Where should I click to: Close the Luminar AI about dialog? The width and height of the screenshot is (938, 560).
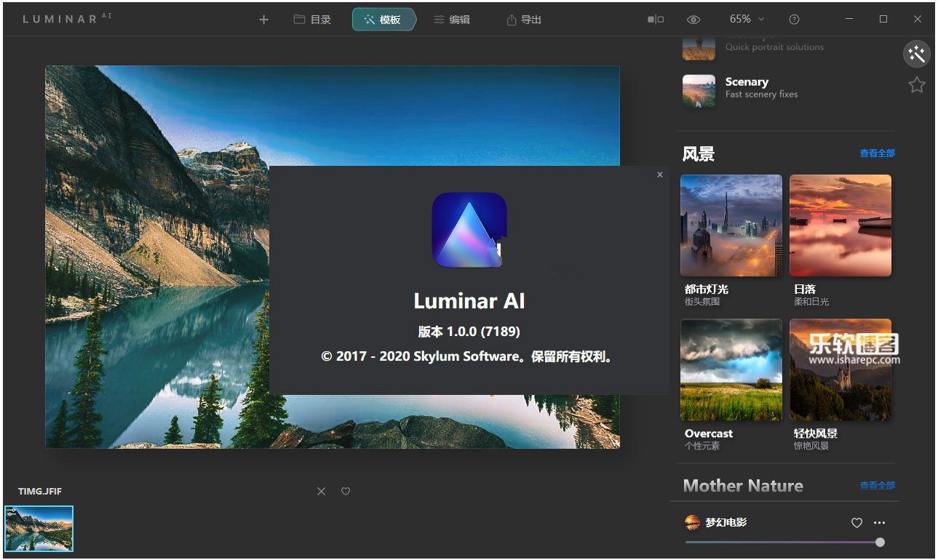(660, 175)
